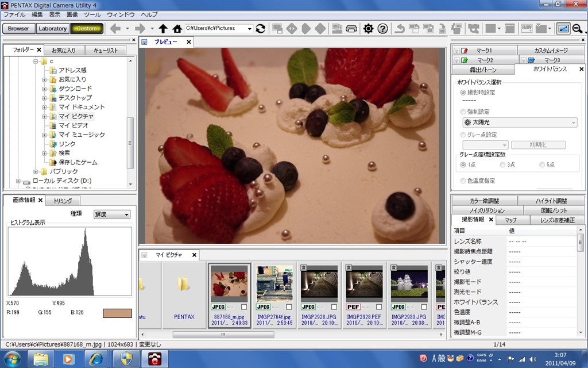Screen dimensions: 588x368
Task: Click the magnifier zoom icon
Action: point(577,29)
